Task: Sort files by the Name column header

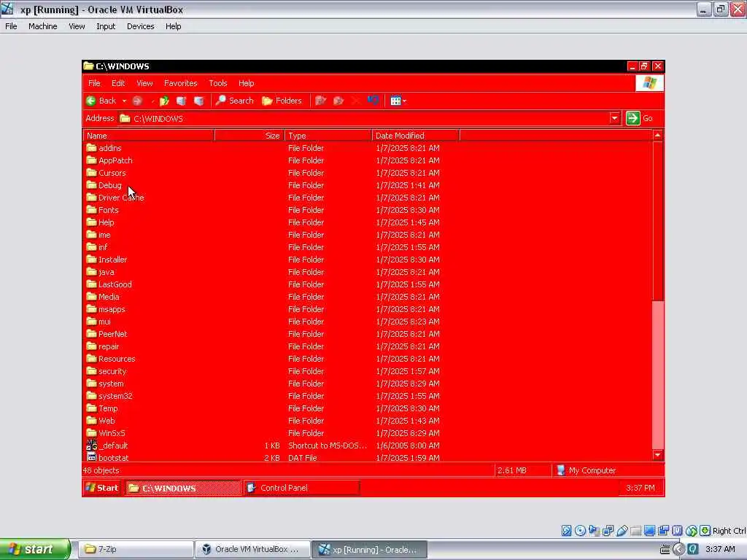Action: 149,135
